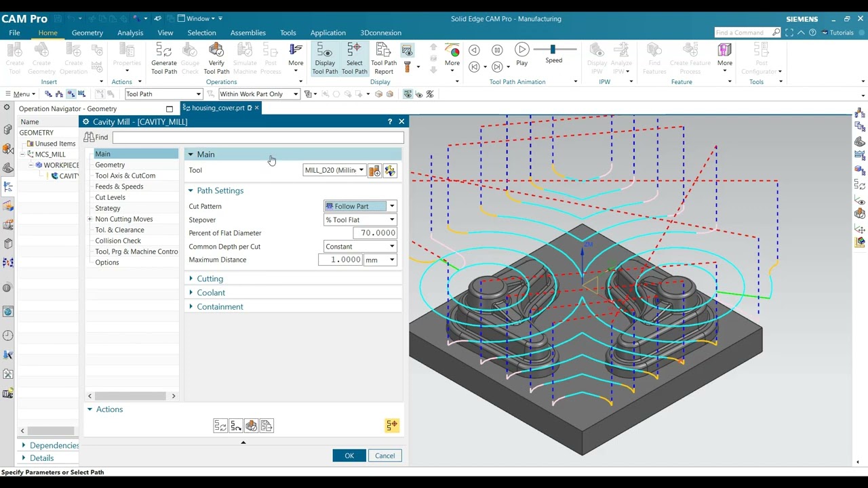Click the Percent of Flat Diameter field
This screenshot has height=488, width=868.
375,233
